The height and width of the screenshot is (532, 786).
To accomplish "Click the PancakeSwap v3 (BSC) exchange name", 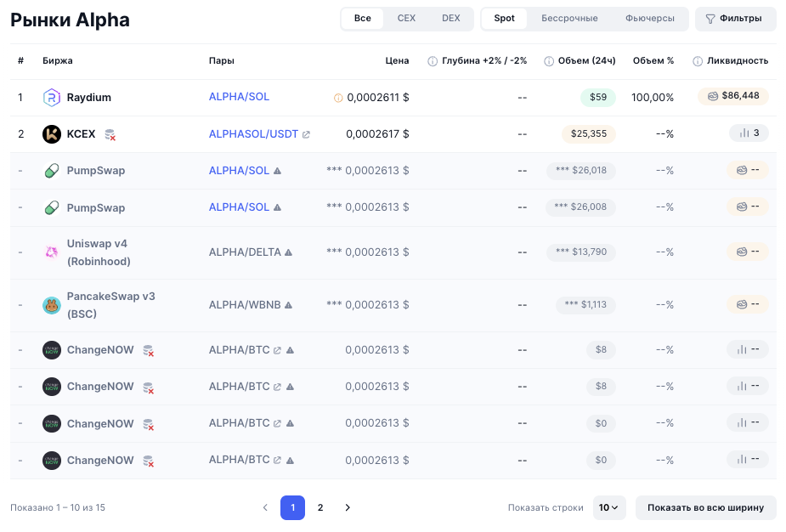I will (x=111, y=305).
